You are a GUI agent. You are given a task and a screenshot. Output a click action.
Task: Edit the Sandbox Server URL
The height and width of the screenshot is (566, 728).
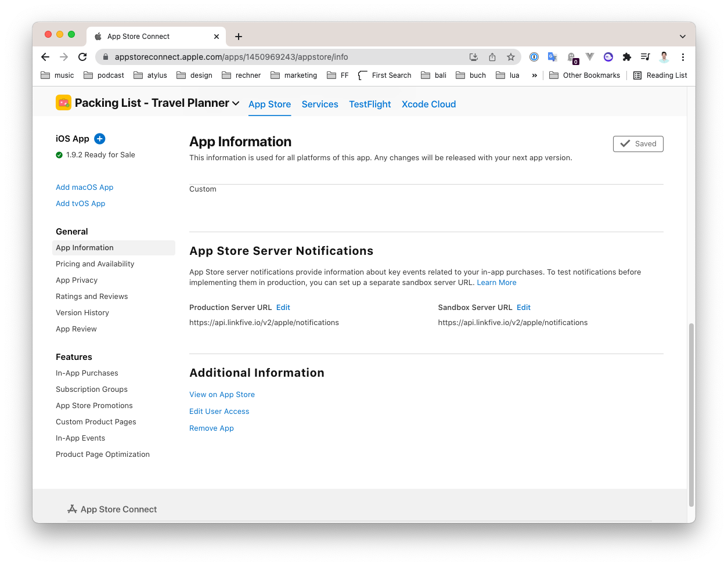coord(524,308)
